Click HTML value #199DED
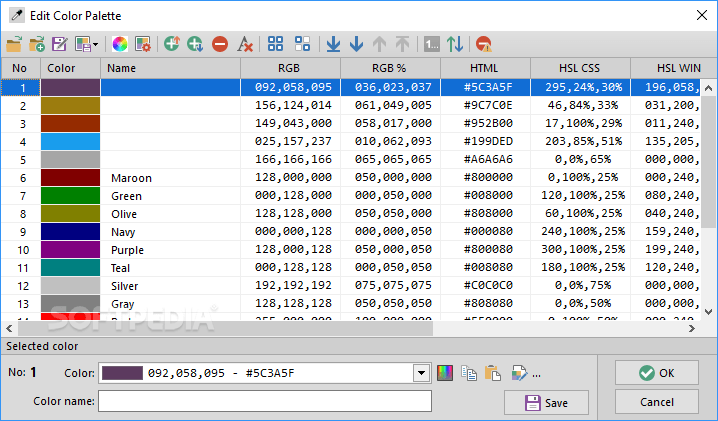Screen dimensions: 718x421 [x=488, y=141]
